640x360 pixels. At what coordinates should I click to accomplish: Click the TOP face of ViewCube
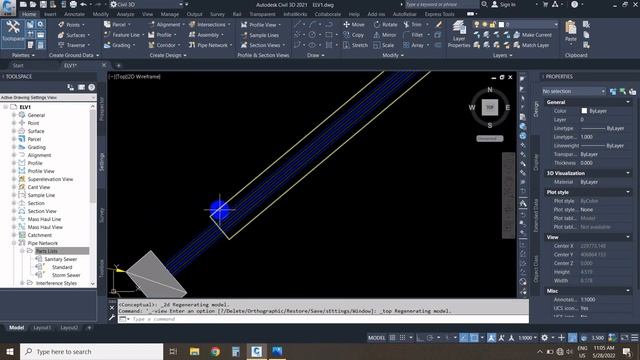tap(490, 107)
